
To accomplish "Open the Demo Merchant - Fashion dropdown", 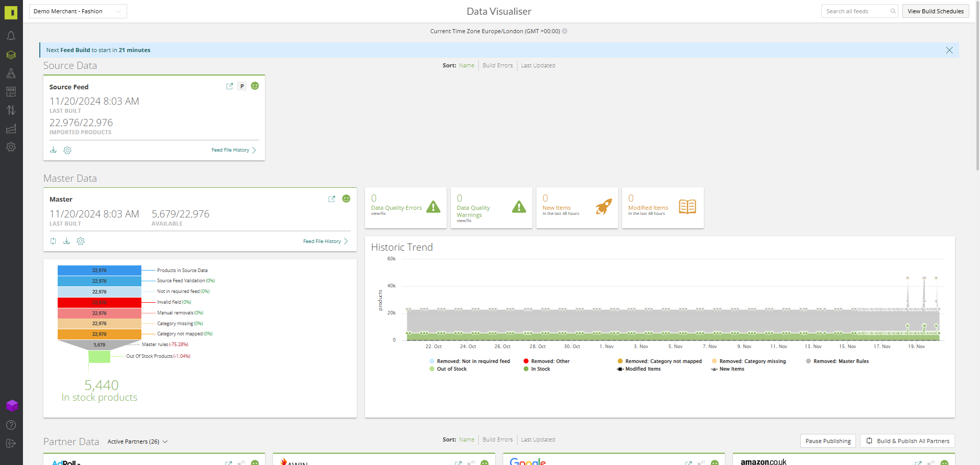I will (78, 11).
